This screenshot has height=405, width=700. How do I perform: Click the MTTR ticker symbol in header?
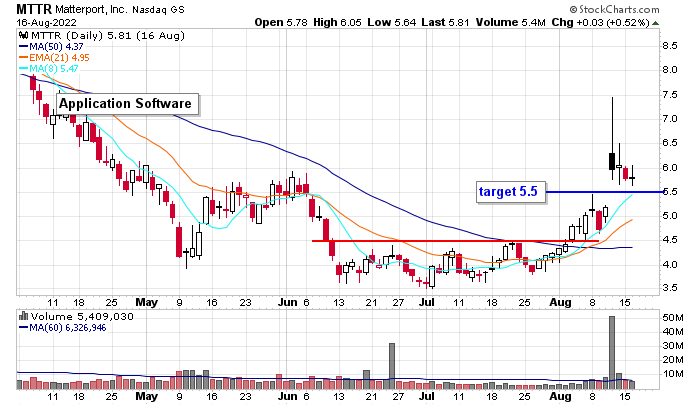click(34, 9)
